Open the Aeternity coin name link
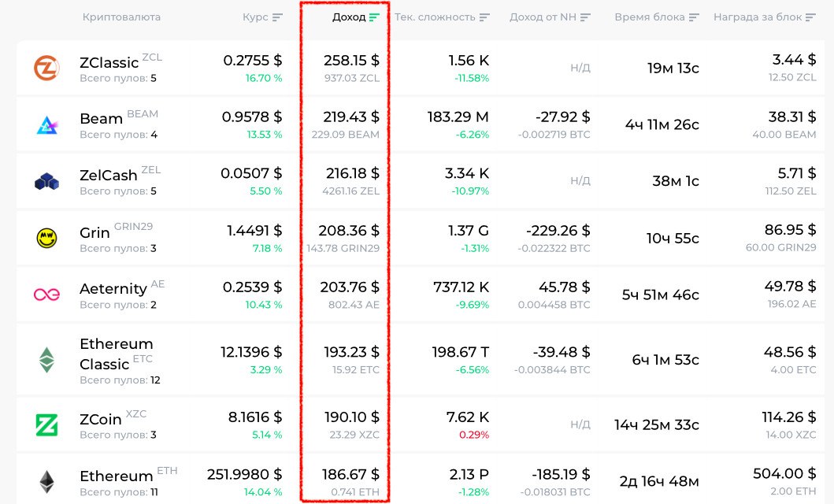834x504 pixels. [x=113, y=289]
